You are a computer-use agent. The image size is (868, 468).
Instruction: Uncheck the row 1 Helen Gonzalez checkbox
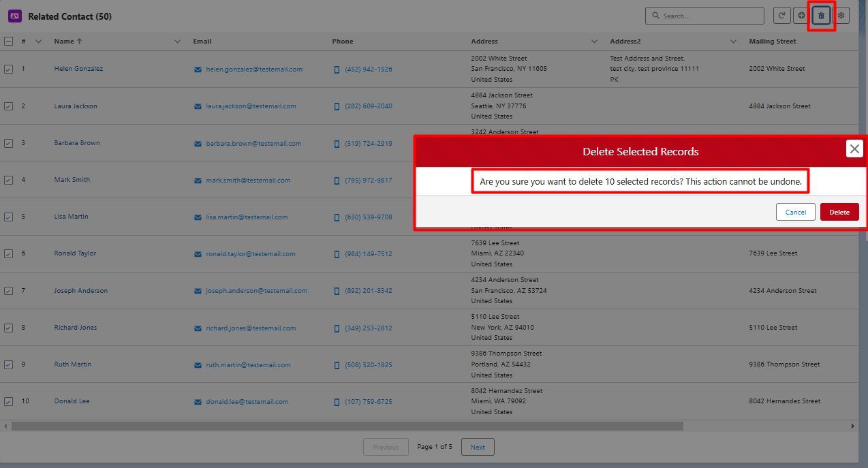tap(8, 69)
